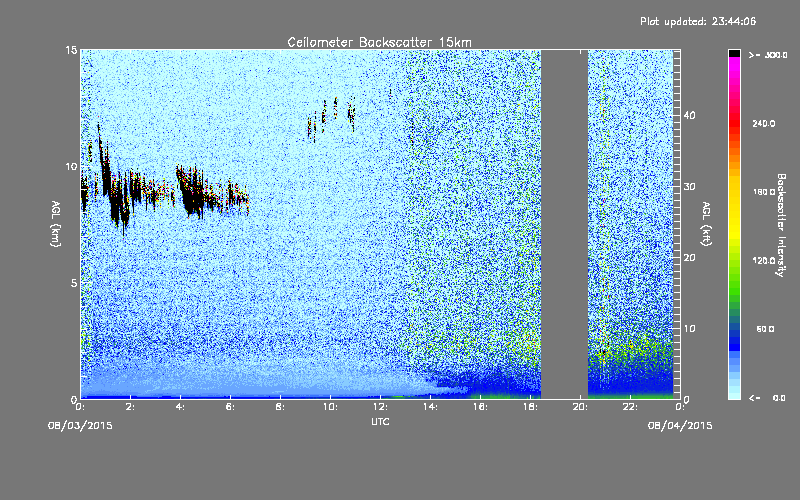Click the "20:" hour tick label
Viewport: 800px width, 500px height.
click(580, 407)
